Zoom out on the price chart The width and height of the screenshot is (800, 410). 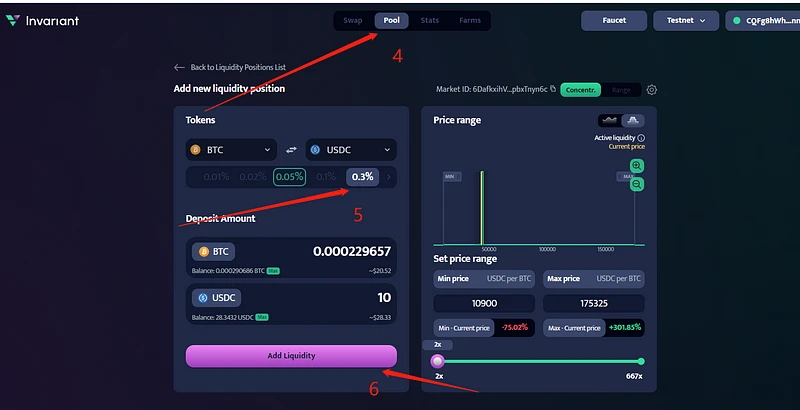[x=636, y=184]
